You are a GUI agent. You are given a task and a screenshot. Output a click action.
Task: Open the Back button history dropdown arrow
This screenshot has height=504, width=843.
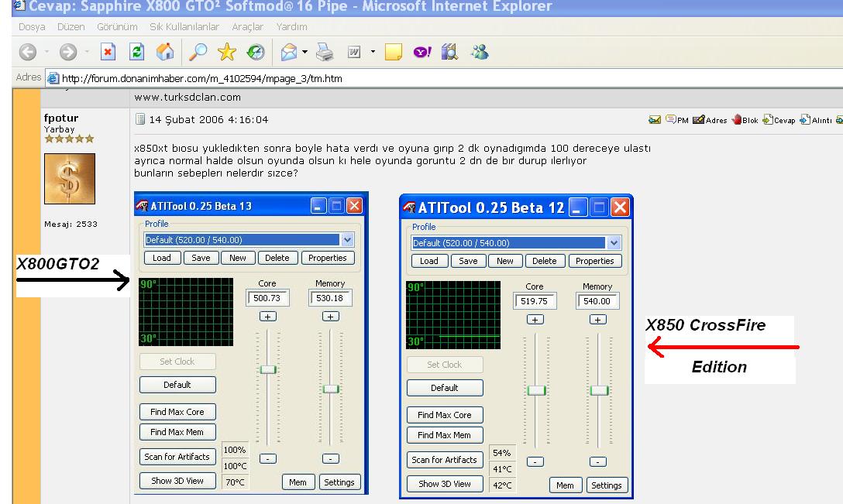tap(46, 52)
